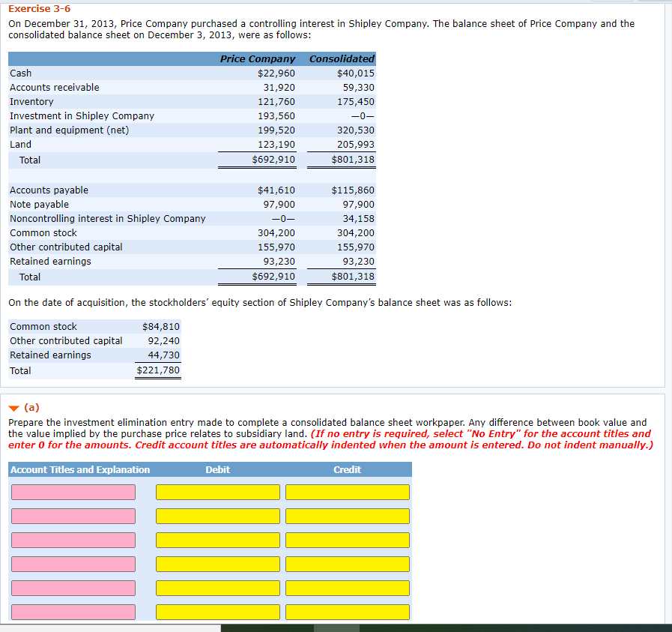672x632 pixels.
Task: Click the Consolidated column header
Action: tap(342, 58)
